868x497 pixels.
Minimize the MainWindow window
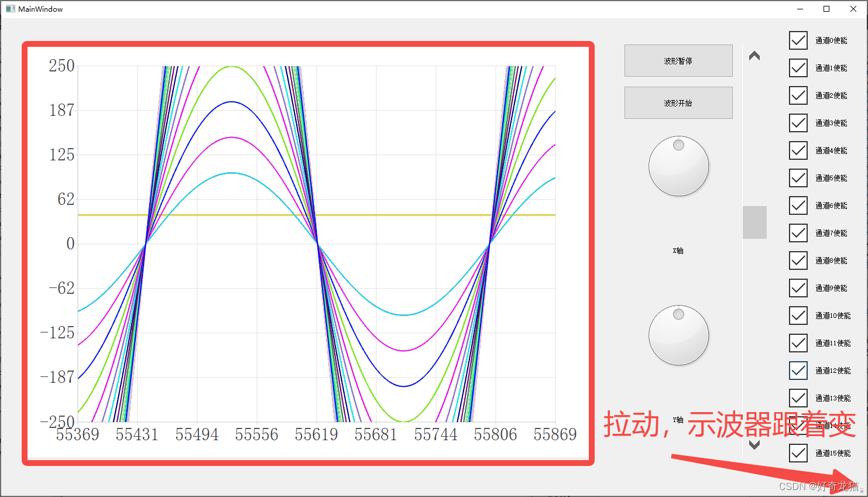click(800, 9)
